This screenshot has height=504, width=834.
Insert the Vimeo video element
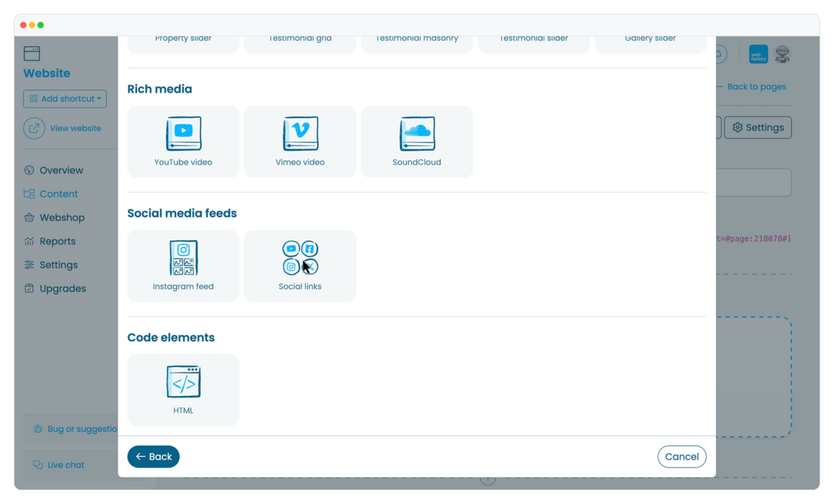(x=300, y=141)
